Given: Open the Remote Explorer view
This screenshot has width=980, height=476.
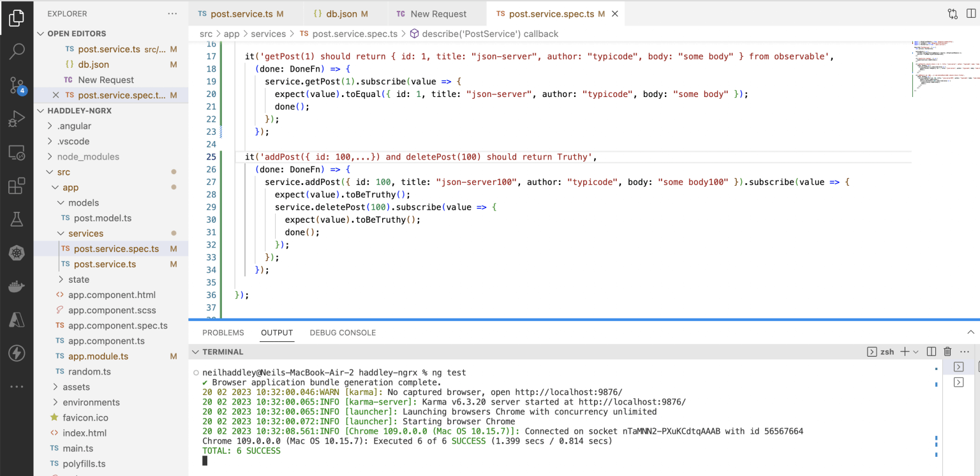Looking at the screenshot, I should point(17,152).
